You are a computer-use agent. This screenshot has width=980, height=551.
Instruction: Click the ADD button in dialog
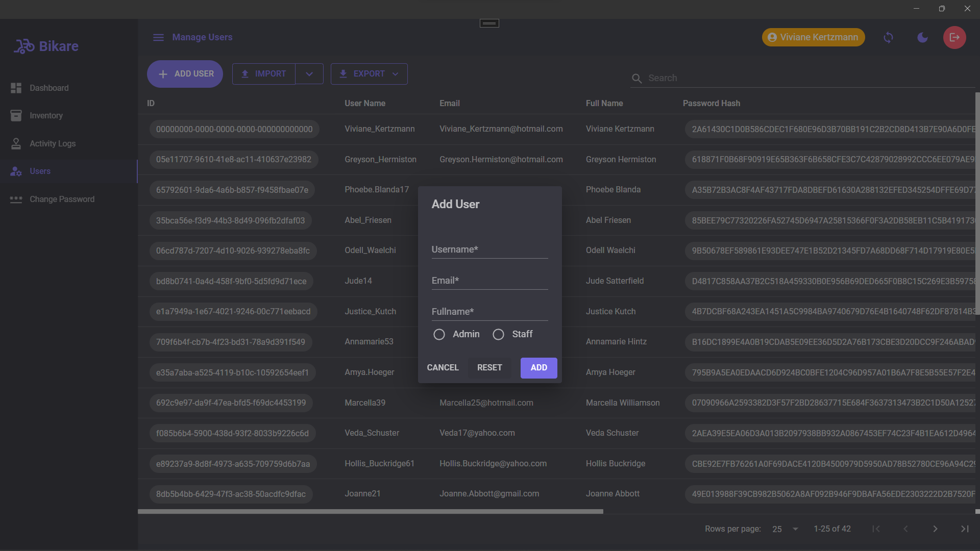tap(538, 368)
